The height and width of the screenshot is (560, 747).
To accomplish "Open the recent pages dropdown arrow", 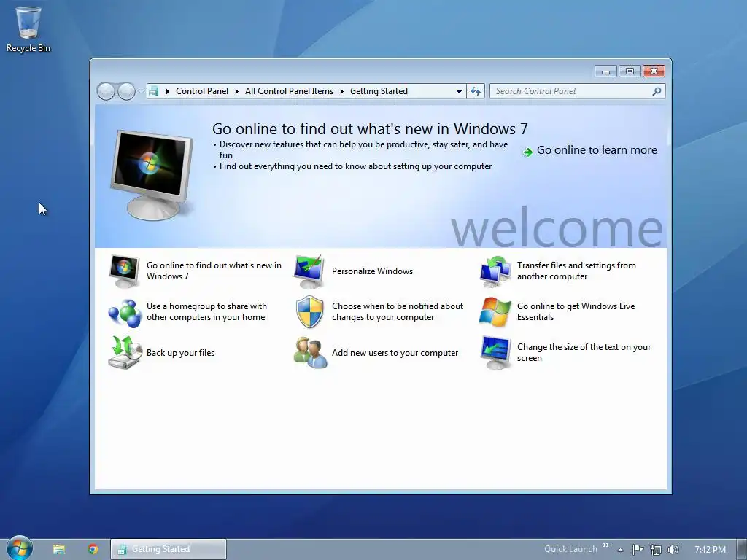I will (141, 91).
